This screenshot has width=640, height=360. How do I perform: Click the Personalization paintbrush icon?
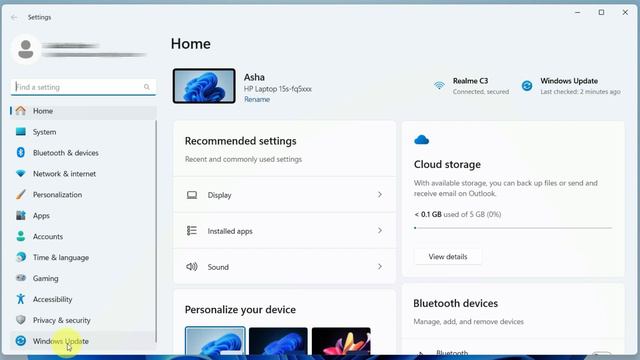(x=20, y=194)
